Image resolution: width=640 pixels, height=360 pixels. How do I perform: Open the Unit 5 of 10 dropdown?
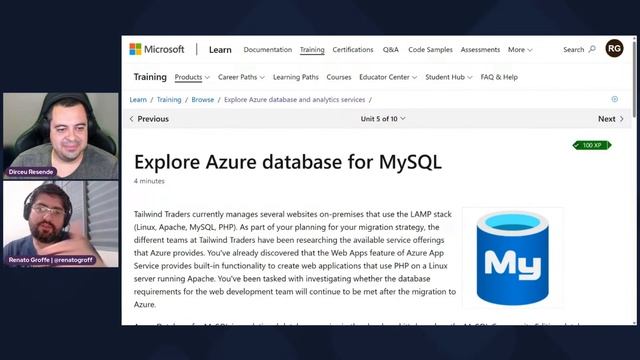click(x=383, y=119)
